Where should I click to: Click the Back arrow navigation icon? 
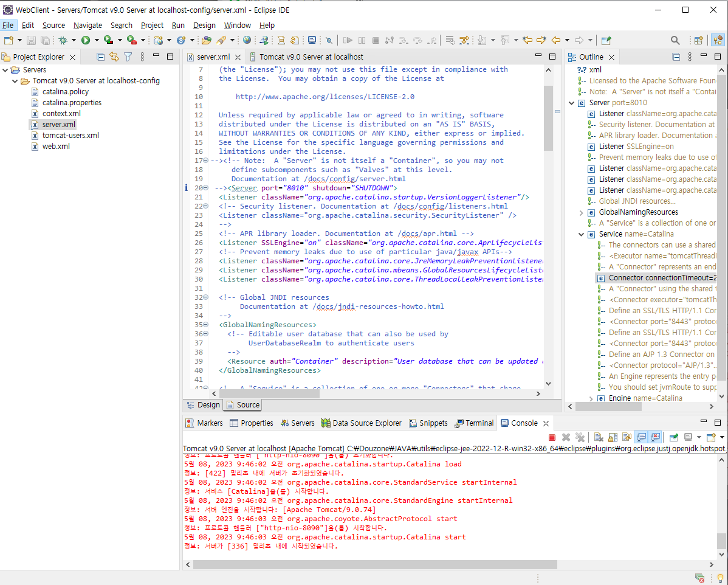tap(556, 40)
